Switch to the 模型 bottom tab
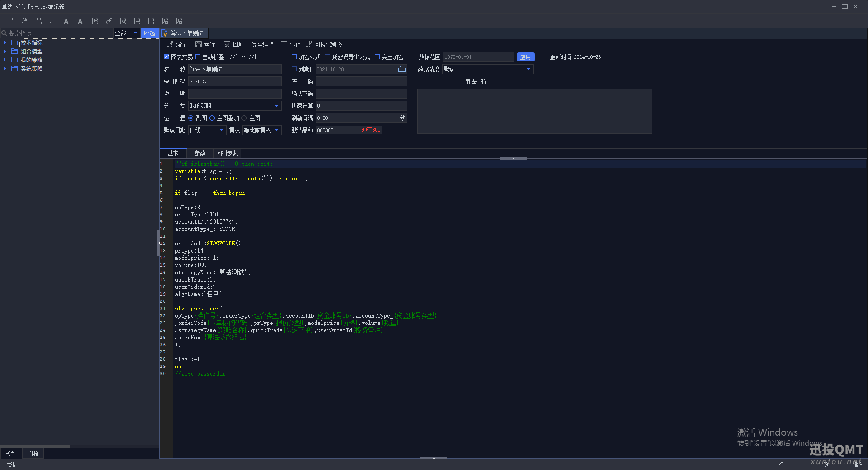 pos(11,453)
